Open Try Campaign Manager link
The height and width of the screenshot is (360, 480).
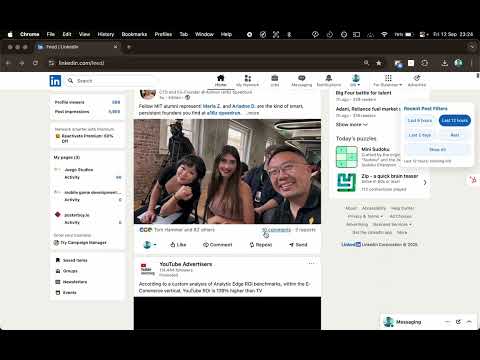80,243
